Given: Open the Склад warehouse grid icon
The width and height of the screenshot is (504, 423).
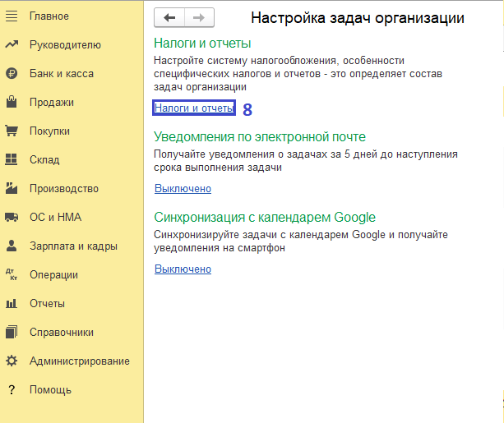Looking at the screenshot, I should point(12,160).
